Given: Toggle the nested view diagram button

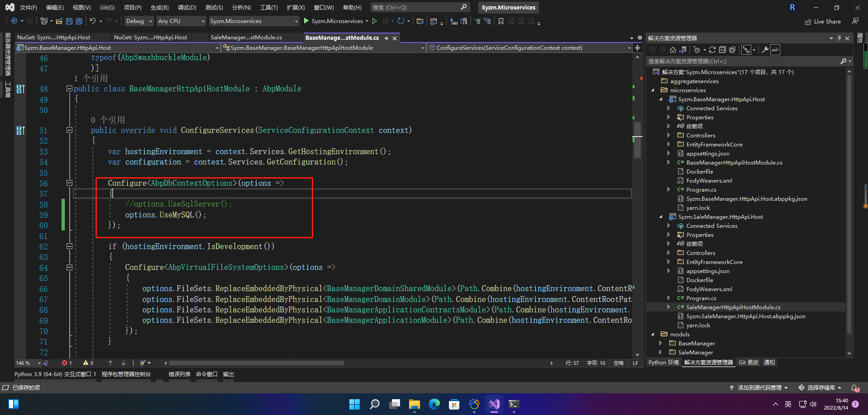Looking at the screenshot, I should click(746, 50).
